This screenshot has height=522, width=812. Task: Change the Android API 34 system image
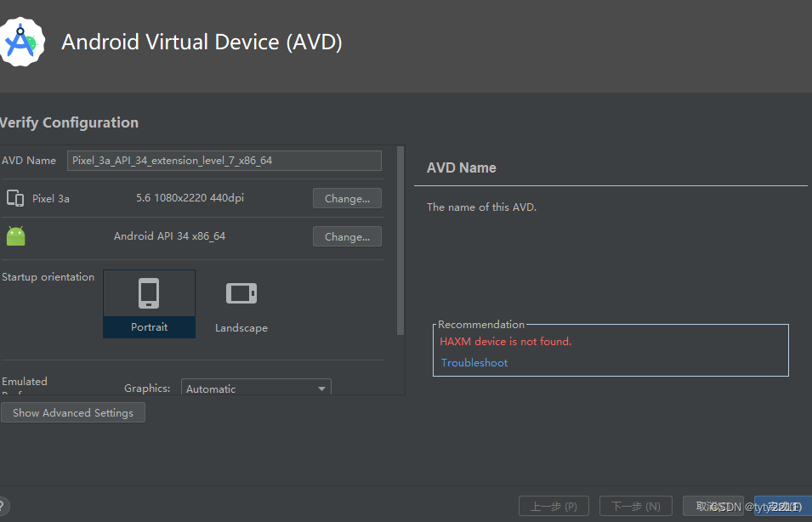pyautogui.click(x=347, y=236)
